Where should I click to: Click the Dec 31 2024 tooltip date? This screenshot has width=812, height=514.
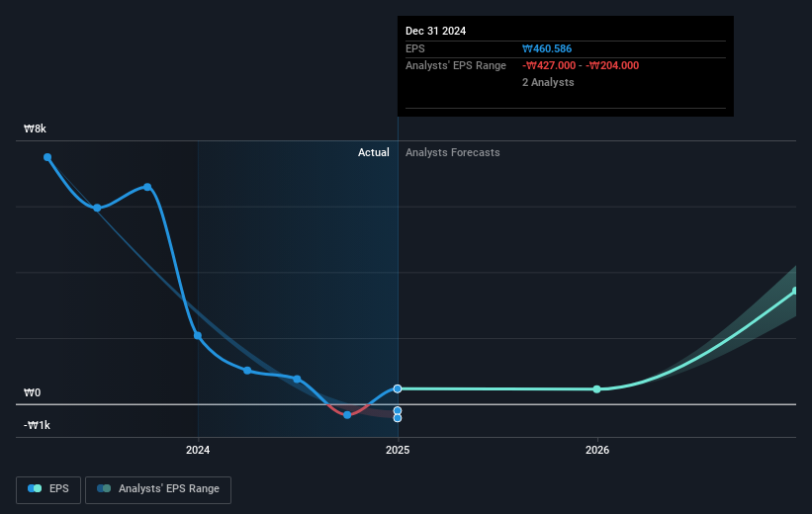click(x=435, y=31)
